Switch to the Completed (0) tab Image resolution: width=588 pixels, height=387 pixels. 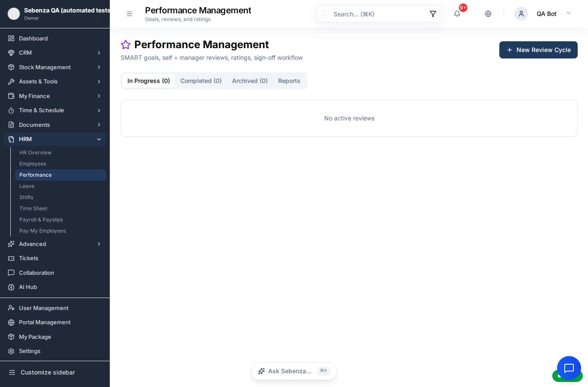click(x=201, y=81)
